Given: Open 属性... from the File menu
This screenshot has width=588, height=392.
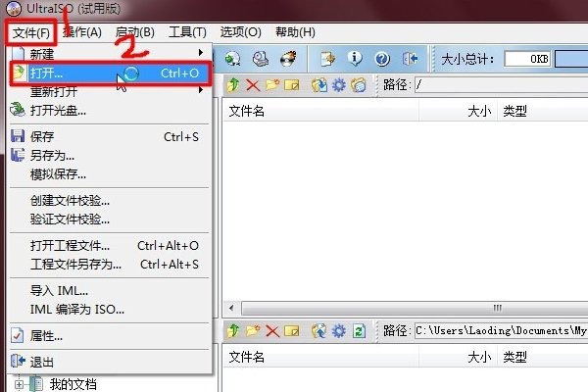Looking at the screenshot, I should point(110,336).
